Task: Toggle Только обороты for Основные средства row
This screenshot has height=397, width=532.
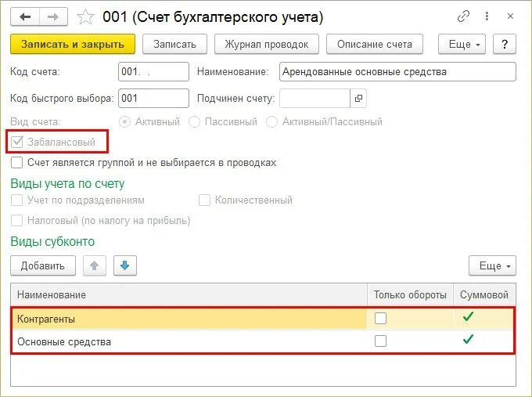Action: click(x=380, y=341)
